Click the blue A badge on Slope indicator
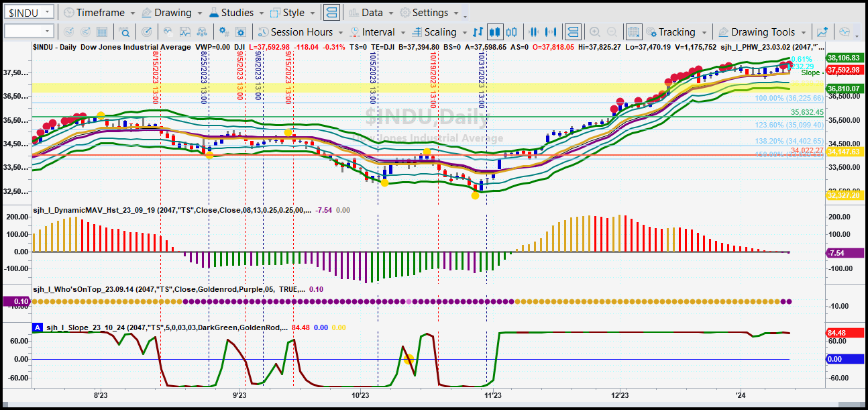 (38, 327)
